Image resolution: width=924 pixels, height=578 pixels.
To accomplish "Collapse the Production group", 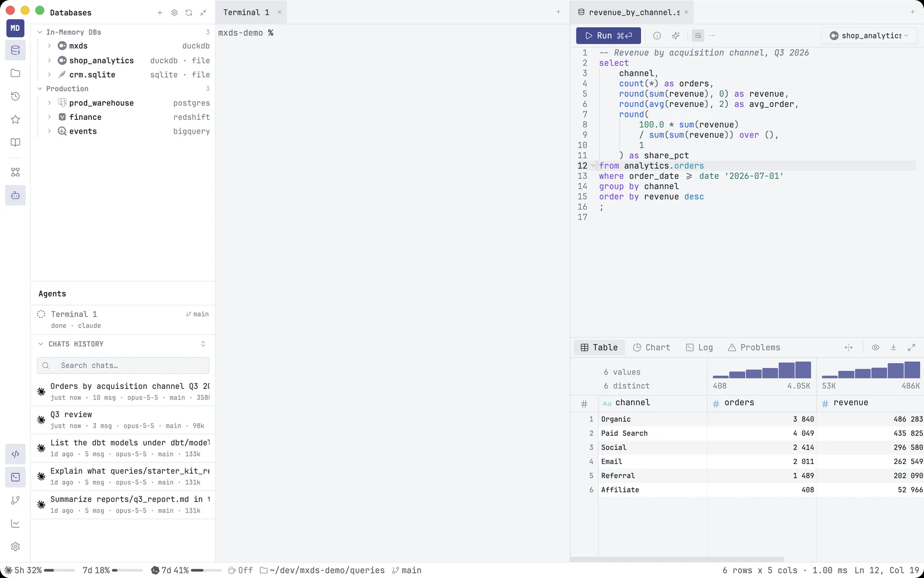I will 40,88.
